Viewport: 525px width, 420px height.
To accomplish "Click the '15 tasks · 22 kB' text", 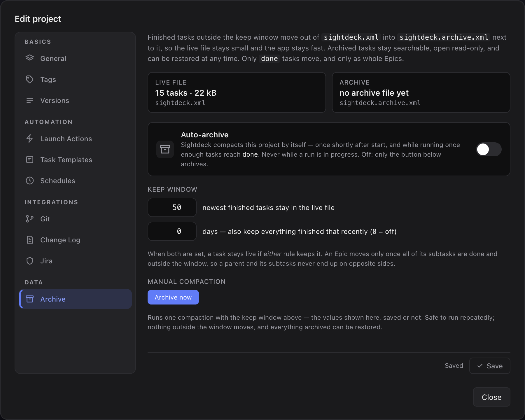I will (186, 93).
